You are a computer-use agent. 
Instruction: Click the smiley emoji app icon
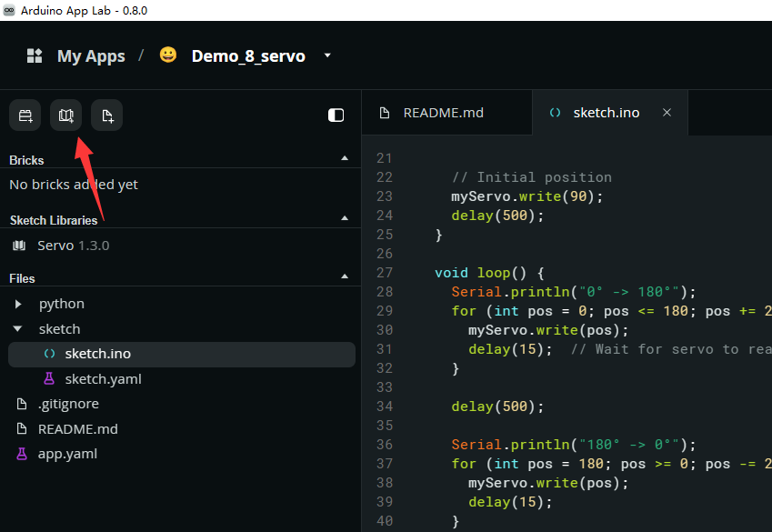168,55
